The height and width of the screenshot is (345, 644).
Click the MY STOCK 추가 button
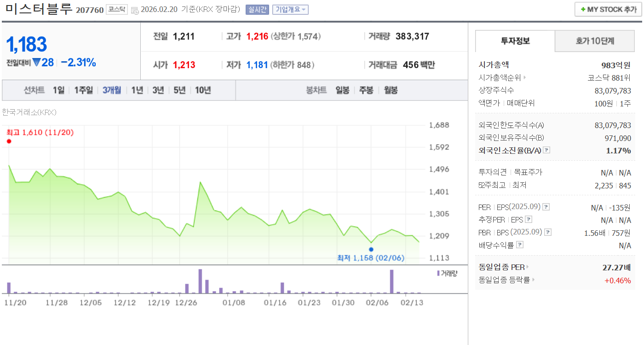click(x=608, y=9)
